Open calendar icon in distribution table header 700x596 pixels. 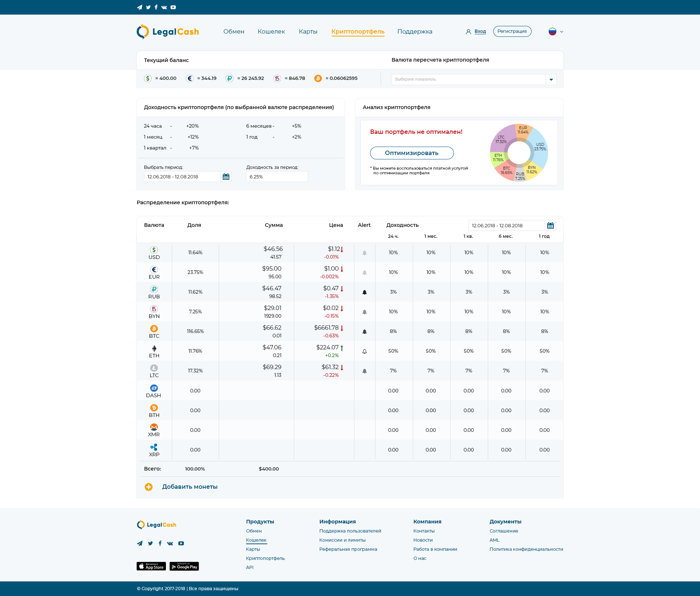550,225
